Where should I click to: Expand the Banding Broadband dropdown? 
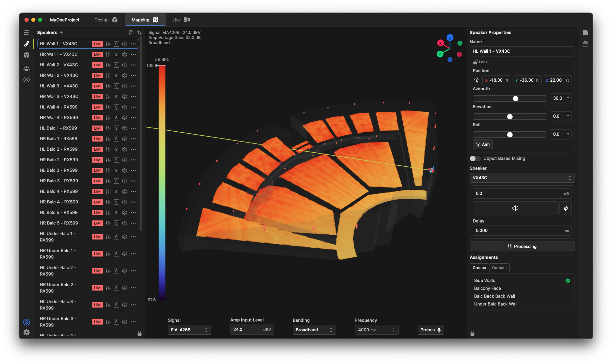[x=314, y=330]
